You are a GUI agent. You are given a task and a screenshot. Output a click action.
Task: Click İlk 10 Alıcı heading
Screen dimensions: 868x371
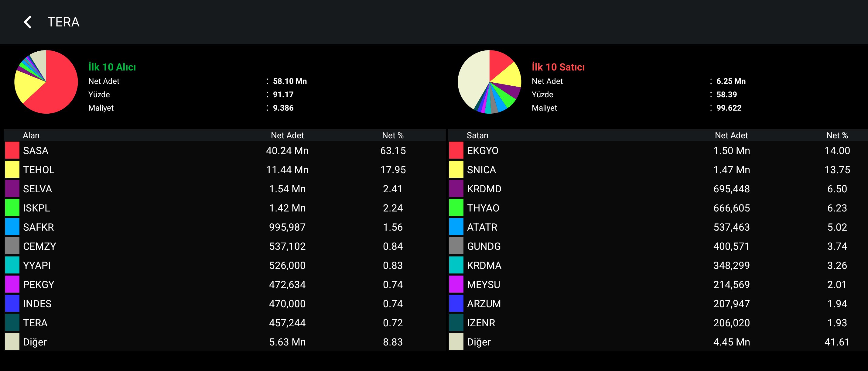[112, 67]
